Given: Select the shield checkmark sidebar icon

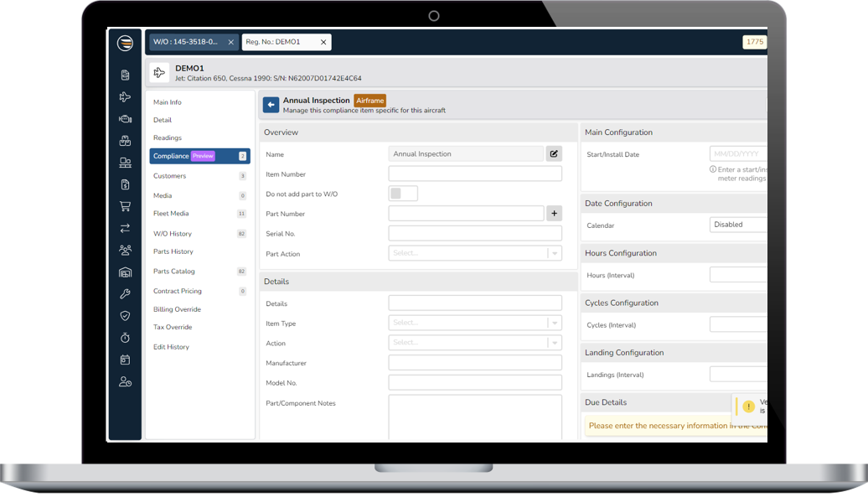Looking at the screenshot, I should [125, 315].
